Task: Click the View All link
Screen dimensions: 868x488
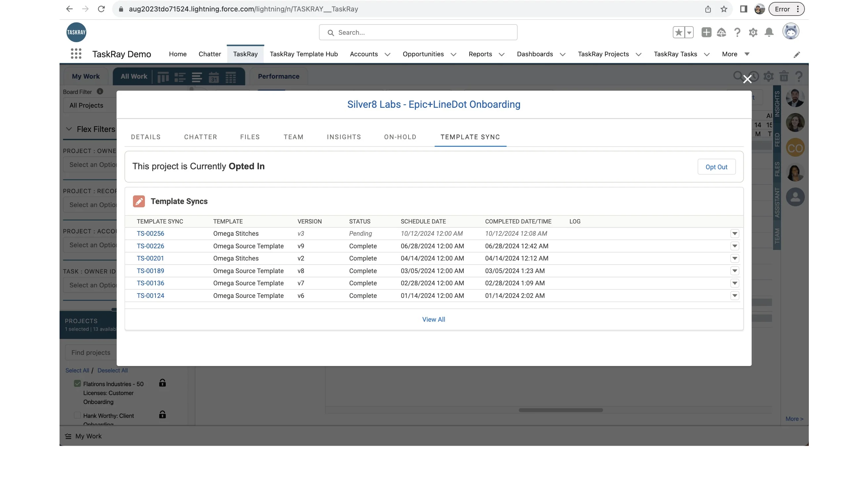Action: point(434,319)
